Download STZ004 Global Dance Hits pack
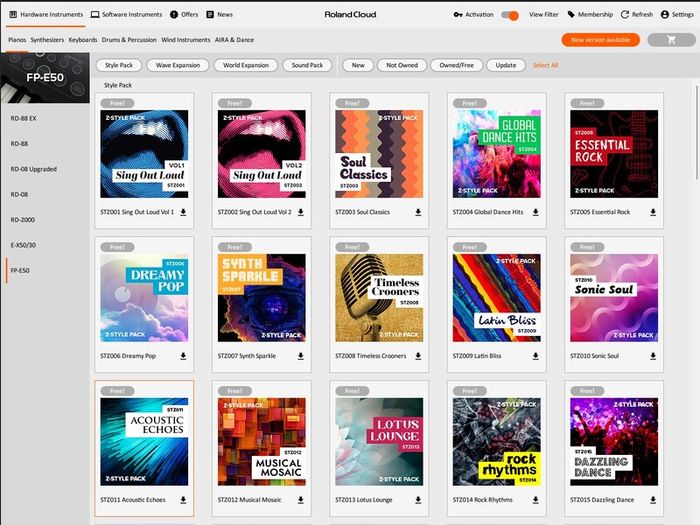Screen dimensions: 700x525 coord(535,212)
